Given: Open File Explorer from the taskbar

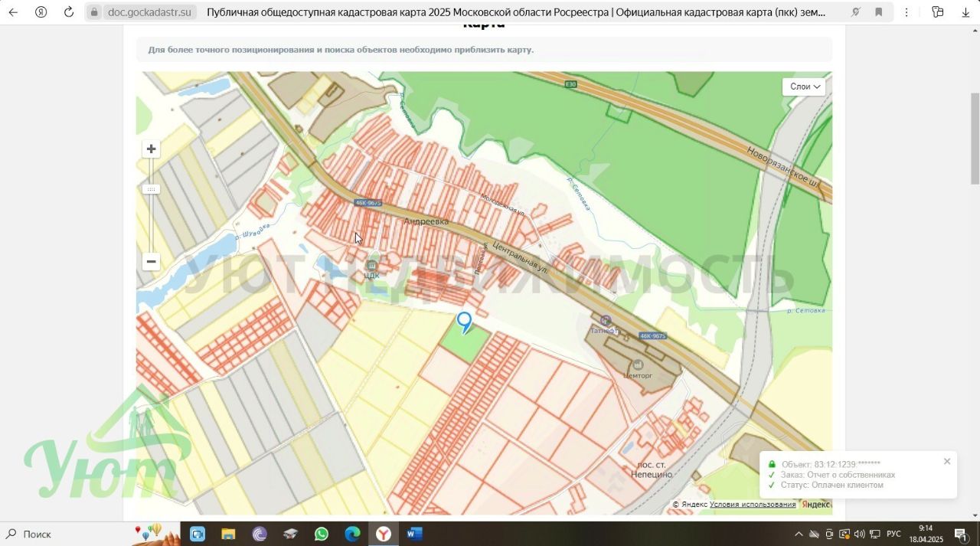Looking at the screenshot, I should click(x=228, y=534).
